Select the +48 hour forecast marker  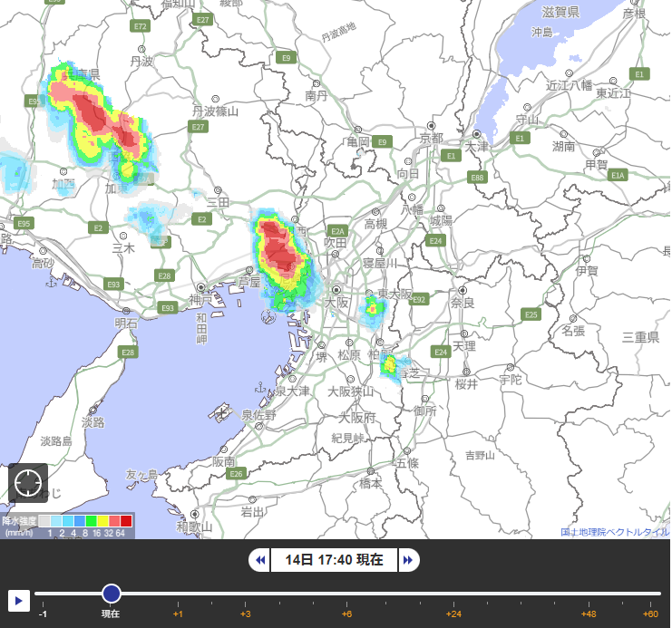pos(589,614)
